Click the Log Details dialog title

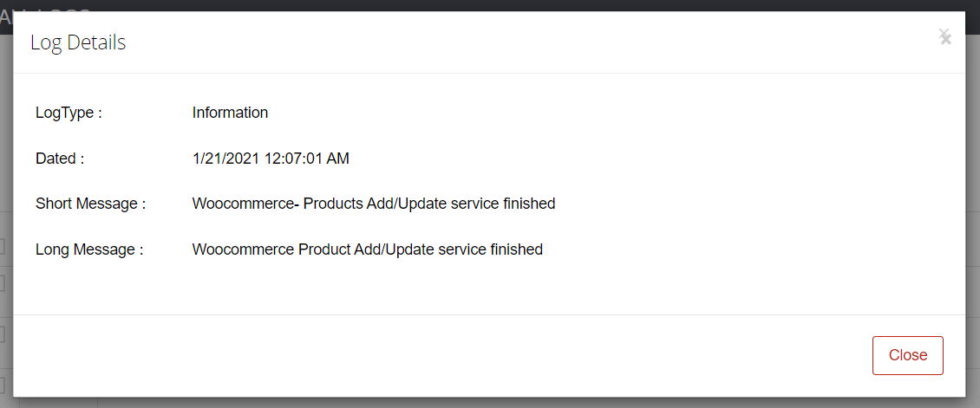[x=78, y=42]
